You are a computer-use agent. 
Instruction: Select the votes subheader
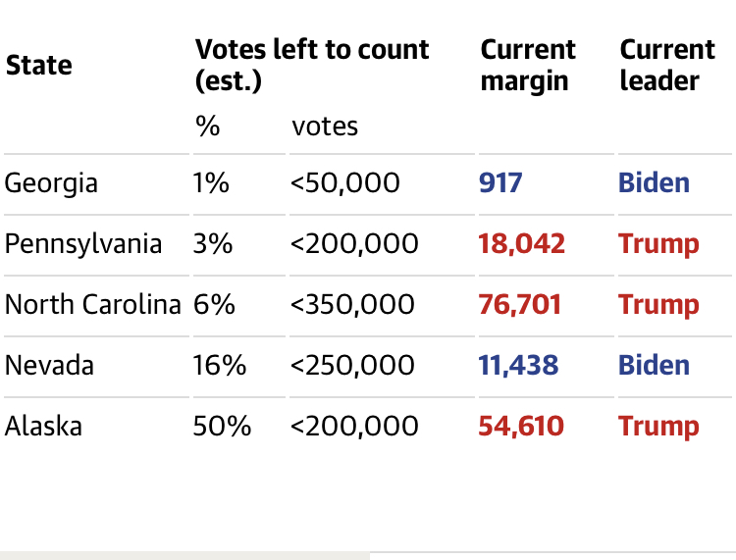coord(325,127)
